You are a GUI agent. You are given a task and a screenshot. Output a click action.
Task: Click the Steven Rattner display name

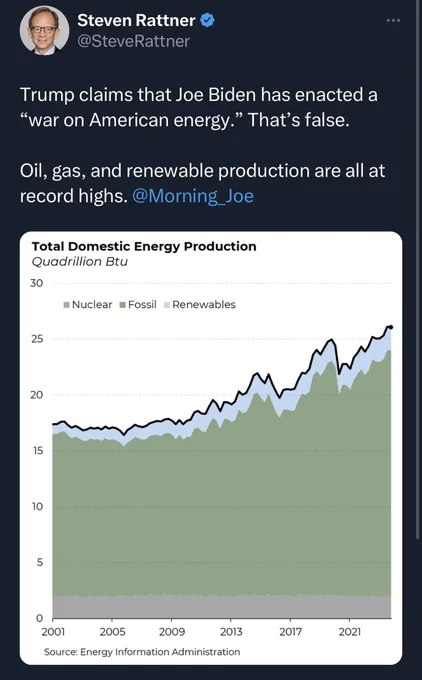[136, 20]
